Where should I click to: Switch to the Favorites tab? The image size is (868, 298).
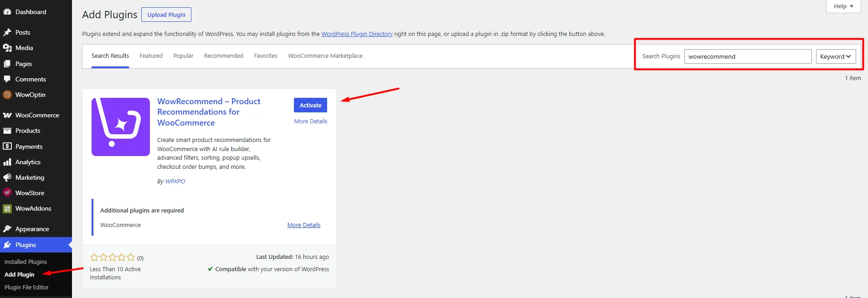click(266, 56)
